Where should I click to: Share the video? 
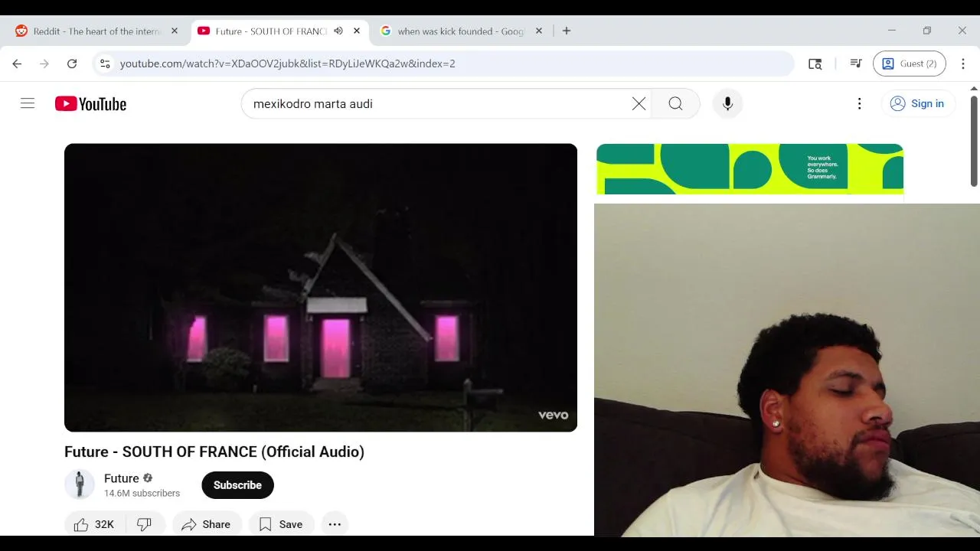coord(206,524)
